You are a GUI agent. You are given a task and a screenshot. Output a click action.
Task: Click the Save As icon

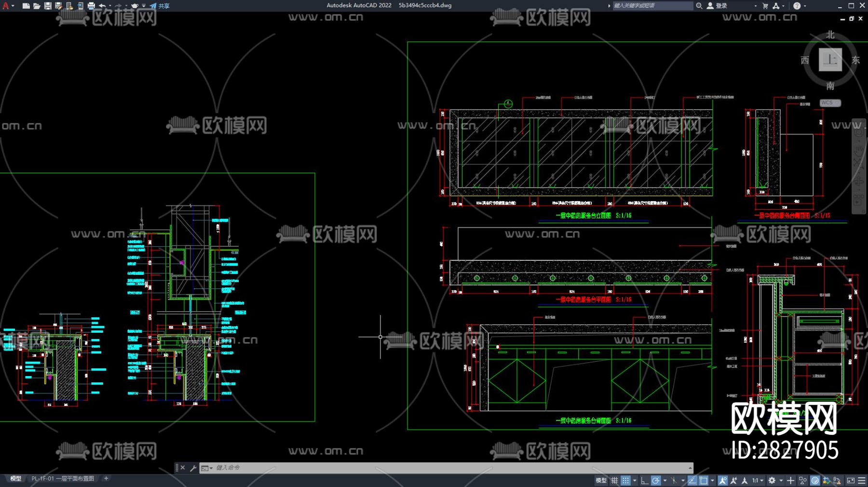[58, 6]
